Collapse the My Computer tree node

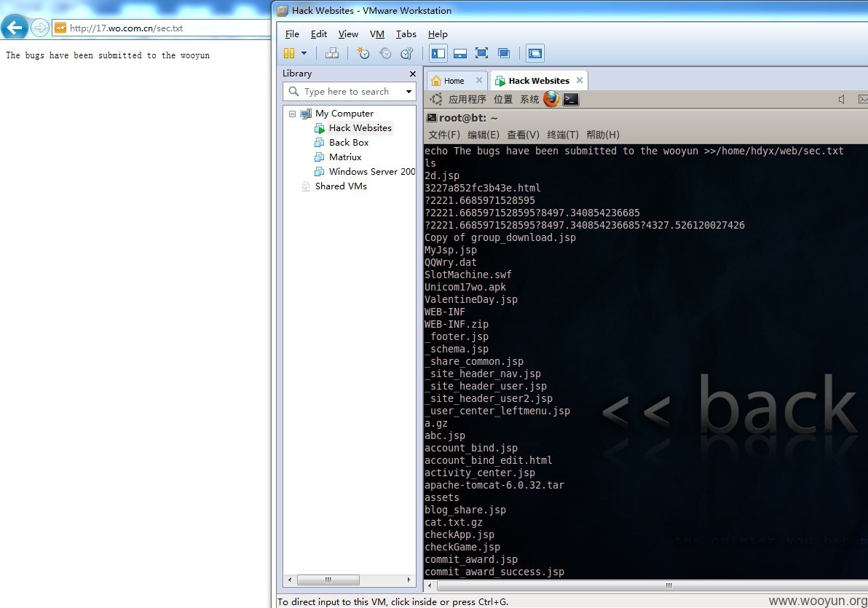coord(292,114)
